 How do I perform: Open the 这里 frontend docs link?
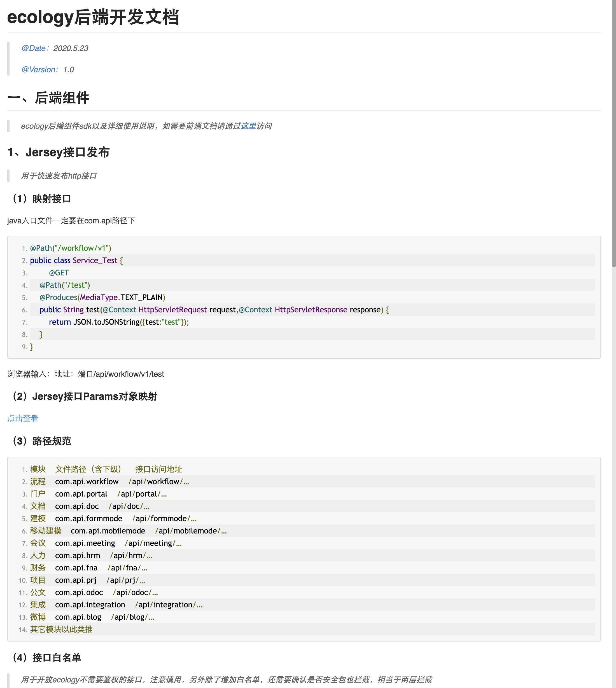(x=248, y=126)
